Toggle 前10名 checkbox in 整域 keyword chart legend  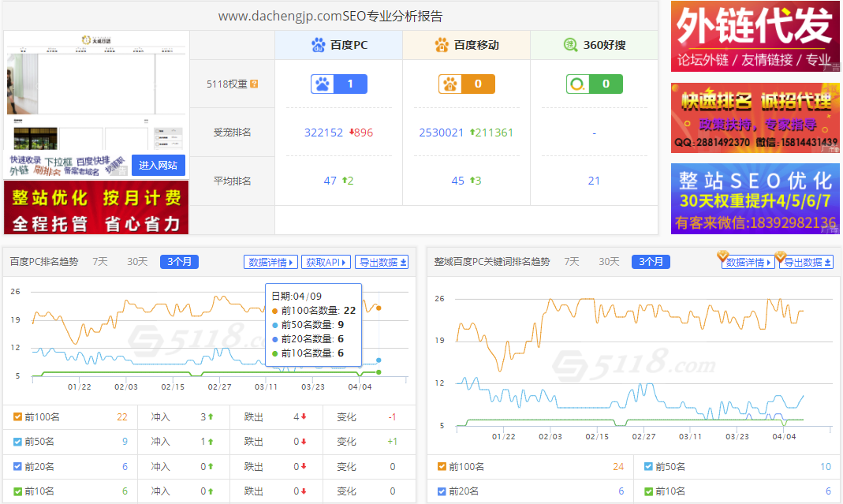pos(648,491)
